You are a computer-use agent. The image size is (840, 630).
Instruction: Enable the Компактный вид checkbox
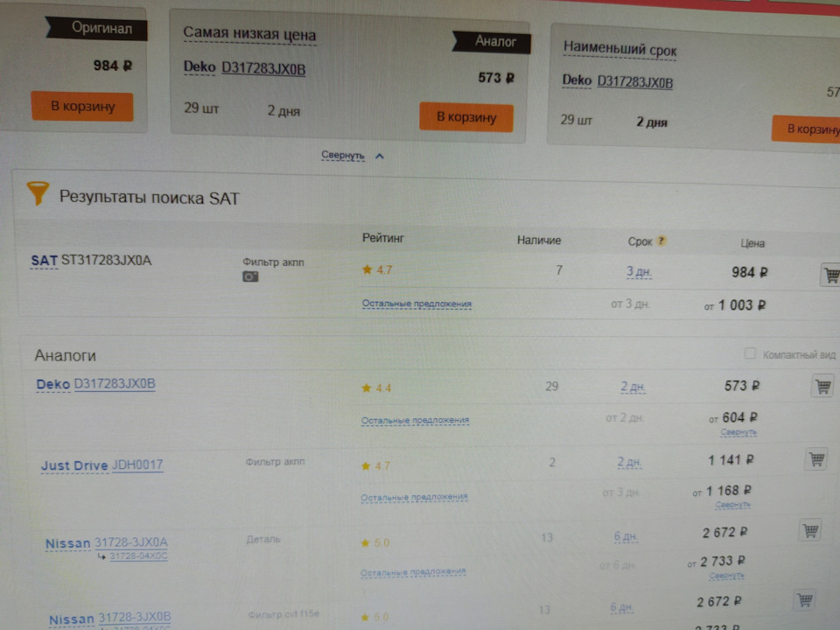click(750, 353)
